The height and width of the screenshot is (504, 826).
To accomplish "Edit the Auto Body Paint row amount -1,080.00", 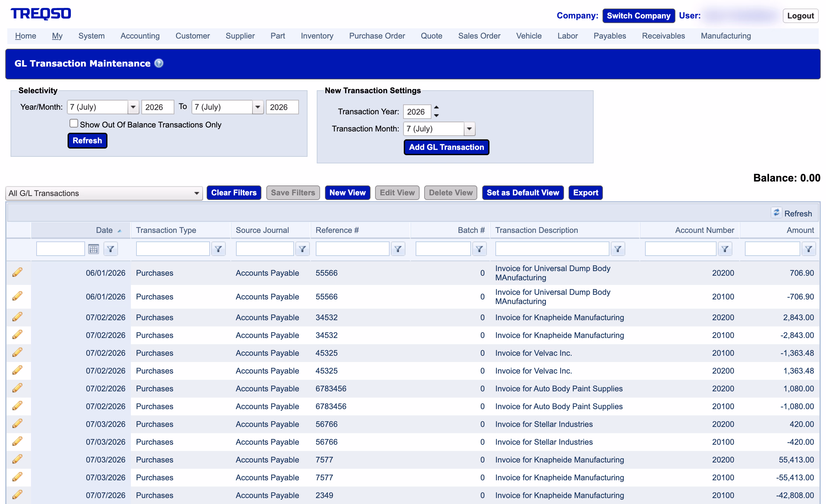I will [x=17, y=406].
